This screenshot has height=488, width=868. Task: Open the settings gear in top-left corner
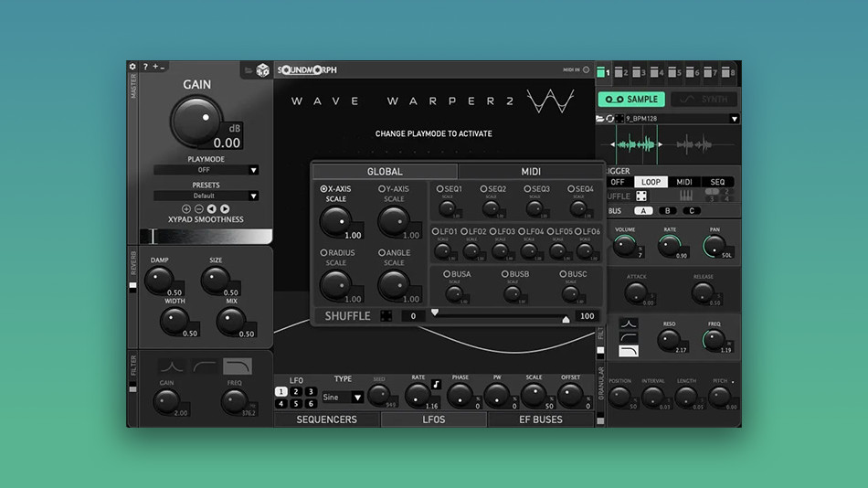coord(133,67)
